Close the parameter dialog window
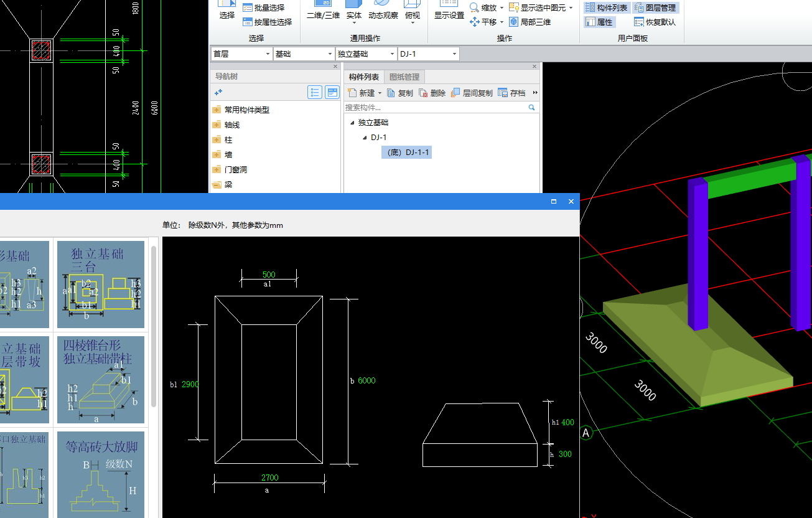The image size is (812, 518). (571, 202)
